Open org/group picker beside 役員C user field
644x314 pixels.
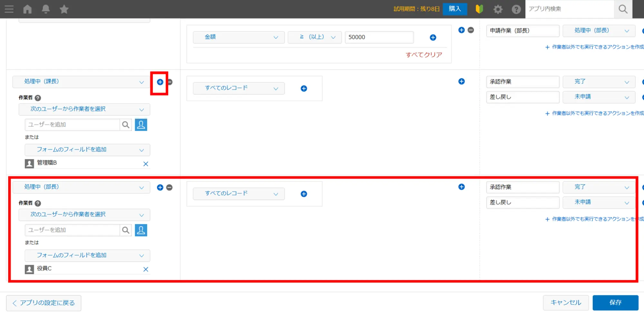[x=141, y=230]
